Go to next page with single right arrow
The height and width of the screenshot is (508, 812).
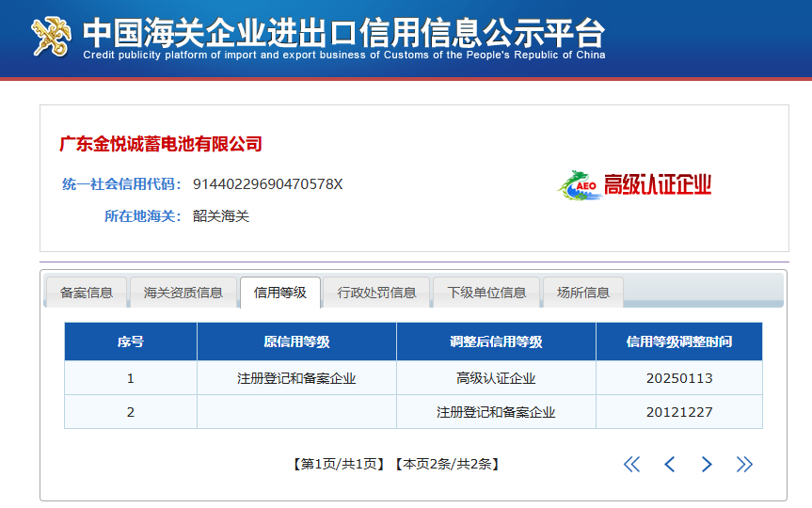tap(707, 464)
